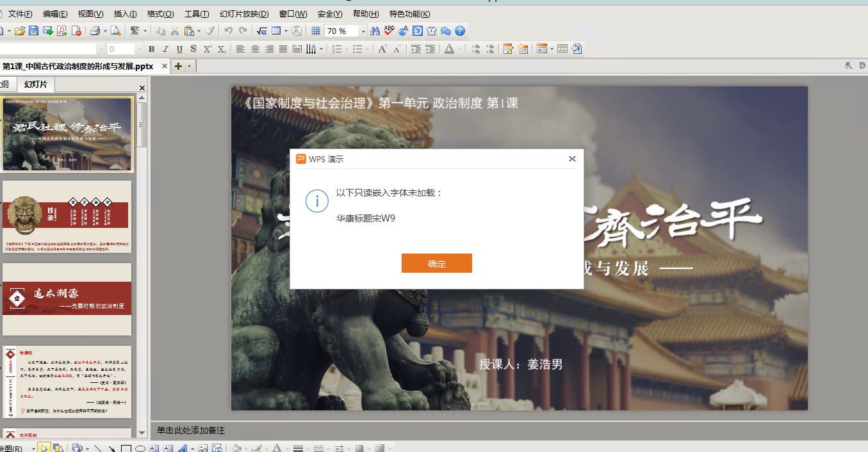Draw an ellipse with the oval tool
Image resolution: width=868 pixels, height=452 pixels.
140,448
